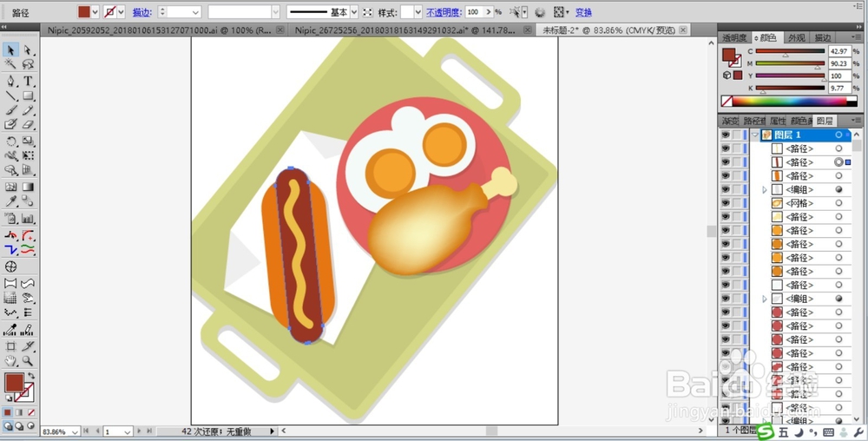This screenshot has height=441, width=868.
Task: Expand the first <编组> group
Action: pos(765,190)
